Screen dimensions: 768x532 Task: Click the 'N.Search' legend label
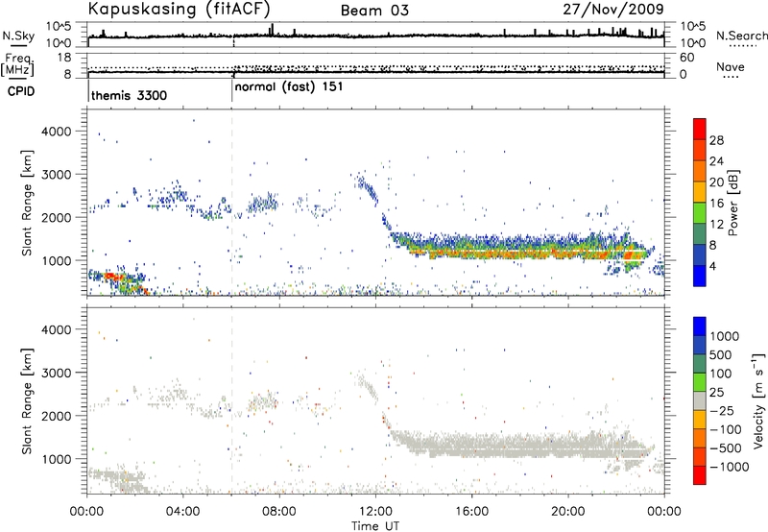coord(742,36)
